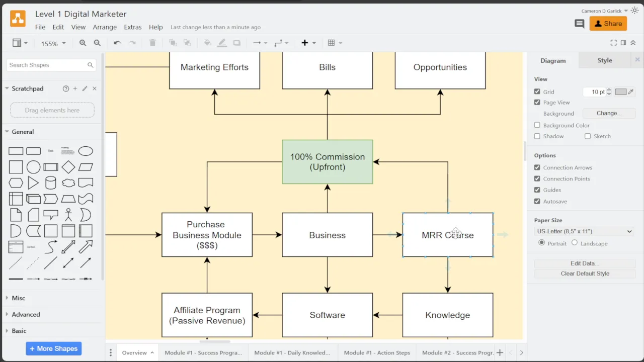Click the To Front icon

173,43
